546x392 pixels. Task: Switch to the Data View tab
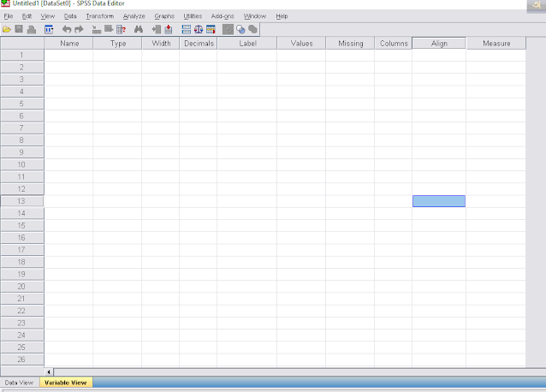tap(20, 383)
